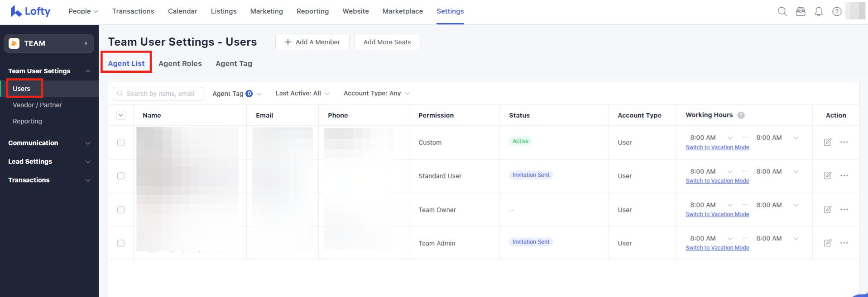The width and height of the screenshot is (868, 297).
Task: Open more options for Team Owner row
Action: tap(844, 209)
